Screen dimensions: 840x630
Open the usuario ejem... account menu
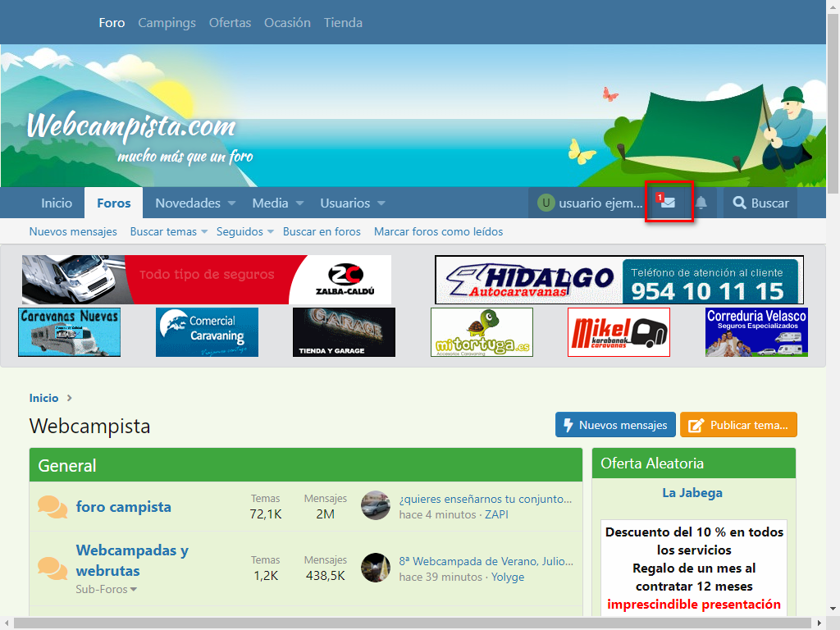tap(591, 203)
